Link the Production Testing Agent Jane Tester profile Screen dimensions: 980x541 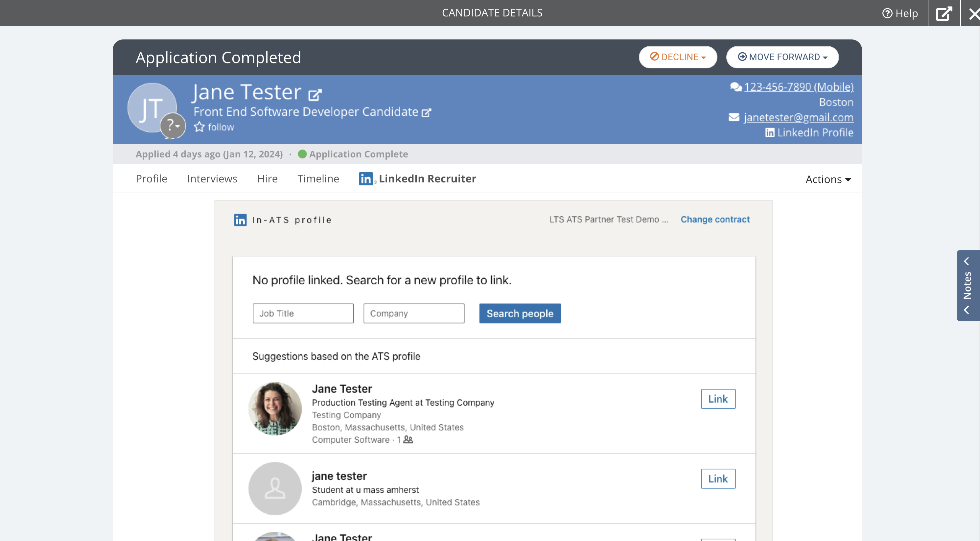[718, 399]
